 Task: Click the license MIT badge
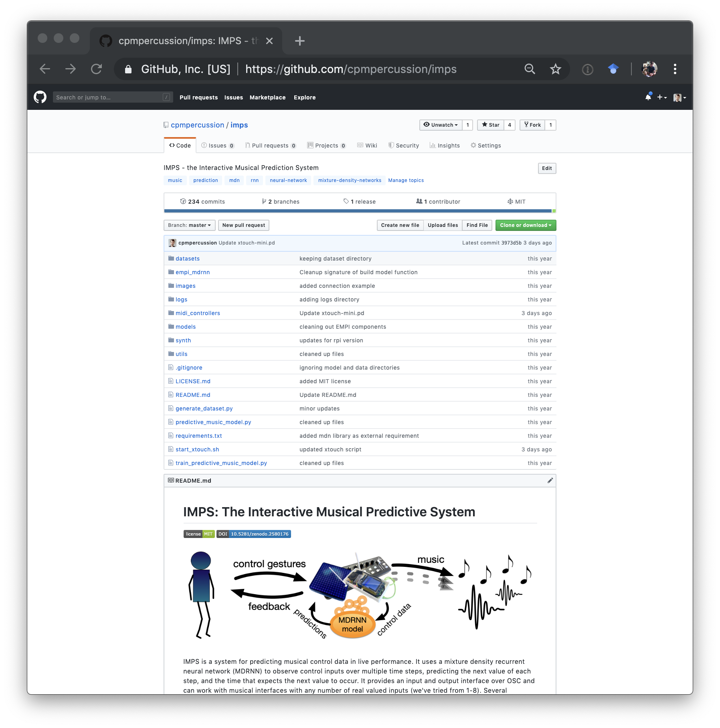point(199,534)
